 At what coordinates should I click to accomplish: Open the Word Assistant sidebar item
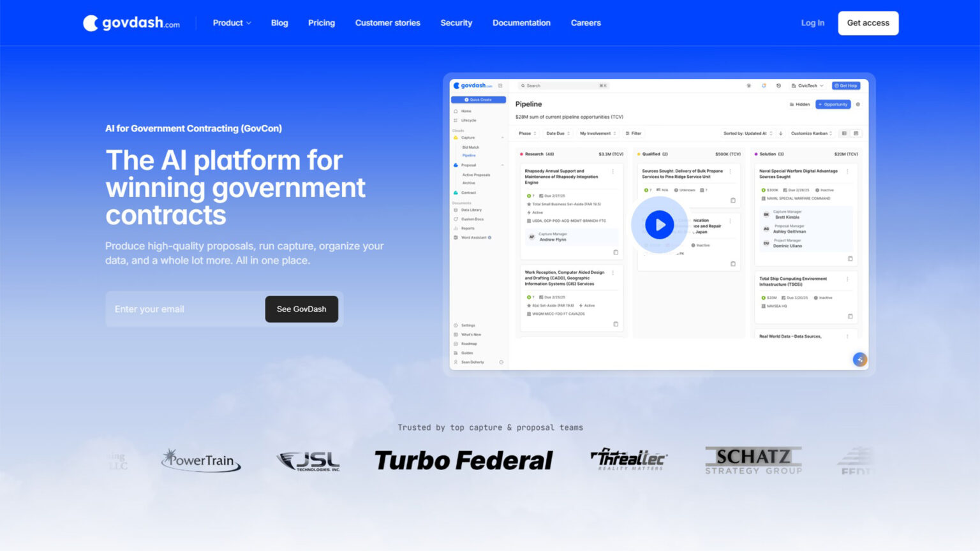point(473,237)
